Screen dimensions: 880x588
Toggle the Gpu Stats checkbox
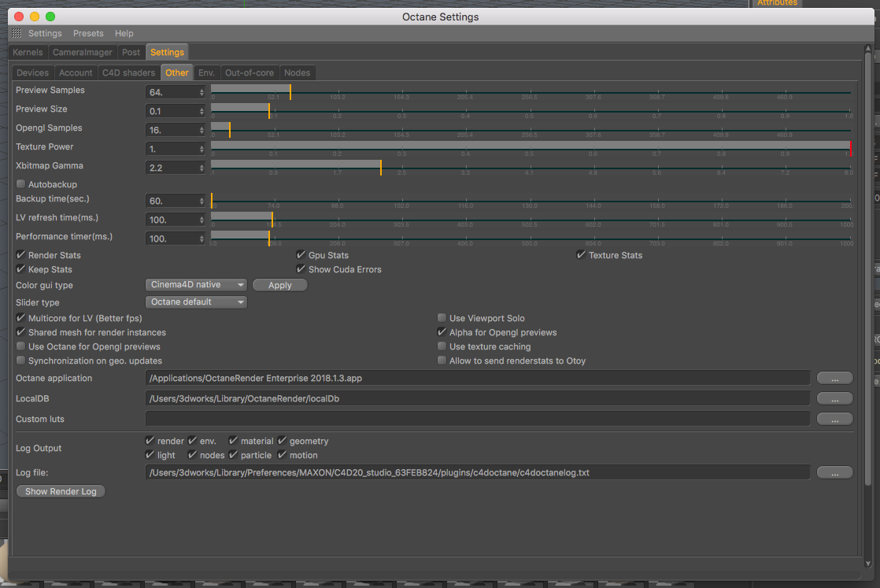tap(301, 255)
